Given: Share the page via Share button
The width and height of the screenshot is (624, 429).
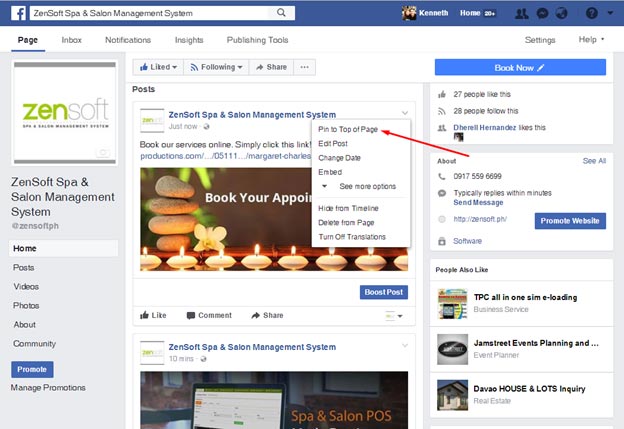Looking at the screenshot, I should [x=271, y=67].
